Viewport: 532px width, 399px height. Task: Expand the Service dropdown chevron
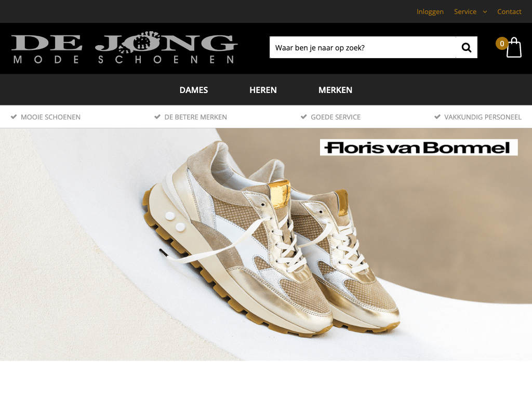coord(485,12)
